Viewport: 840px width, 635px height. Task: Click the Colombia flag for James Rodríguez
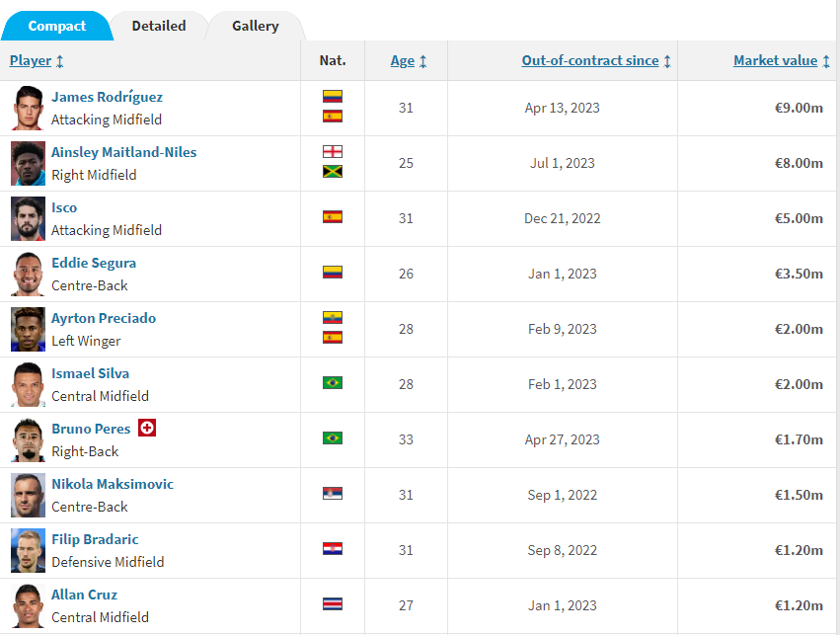[x=333, y=98]
